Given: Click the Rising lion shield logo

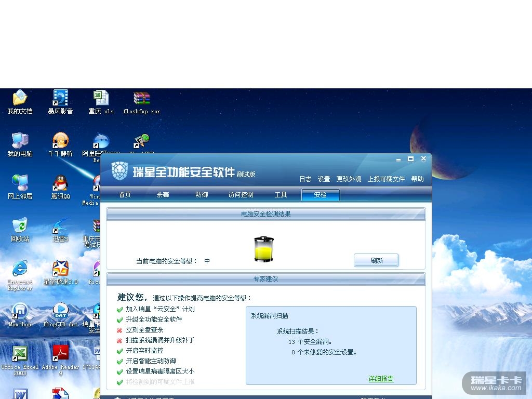Looking at the screenshot, I should 120,170.
